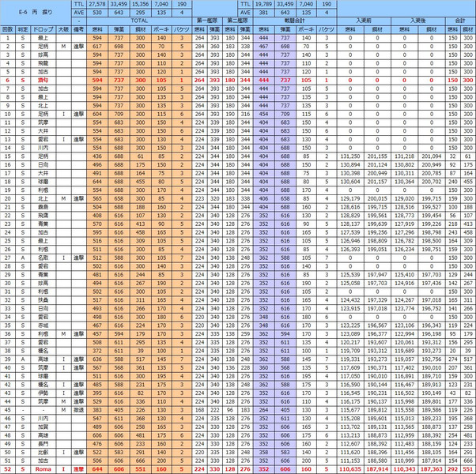Select the pre-docking steel value 201,155
The height and width of the screenshot is (474, 476).
coord(377,156)
